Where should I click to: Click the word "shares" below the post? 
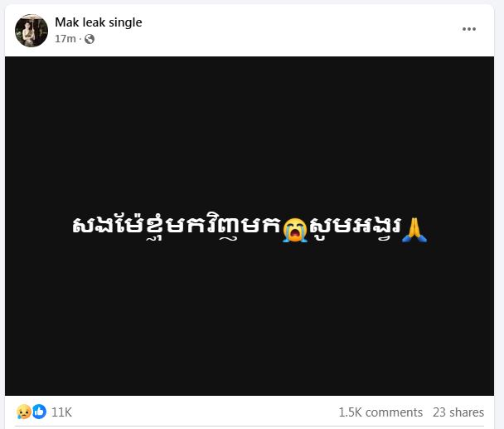pyautogui.click(x=467, y=412)
